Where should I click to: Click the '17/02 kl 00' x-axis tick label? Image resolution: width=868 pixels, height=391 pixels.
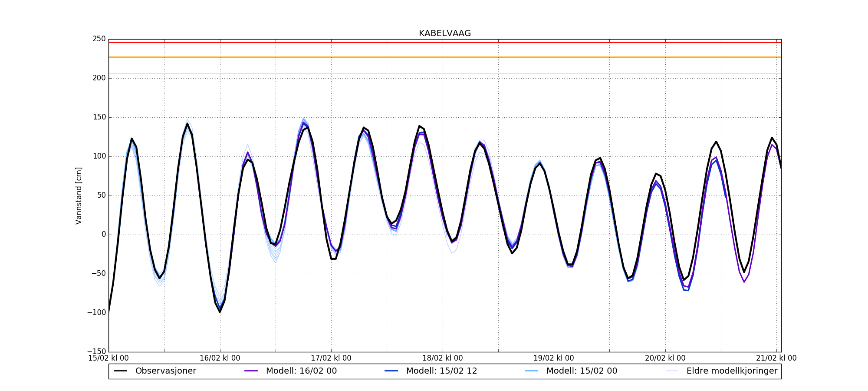coord(331,358)
